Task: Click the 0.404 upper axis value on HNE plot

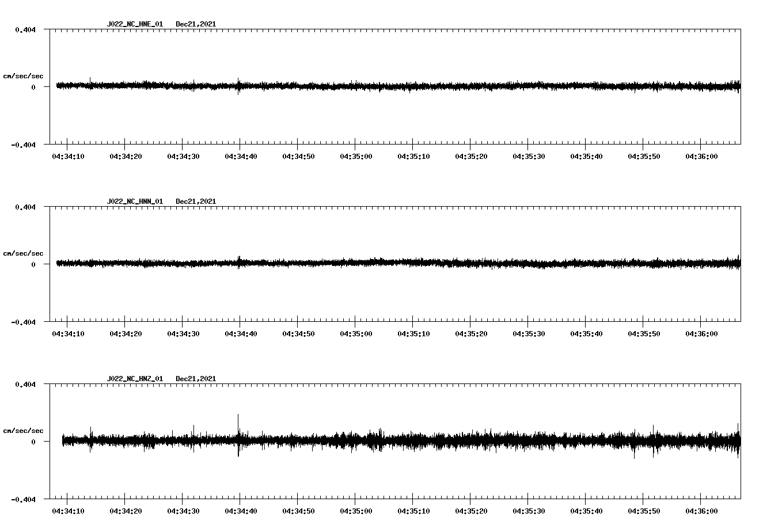Action: 25,29
